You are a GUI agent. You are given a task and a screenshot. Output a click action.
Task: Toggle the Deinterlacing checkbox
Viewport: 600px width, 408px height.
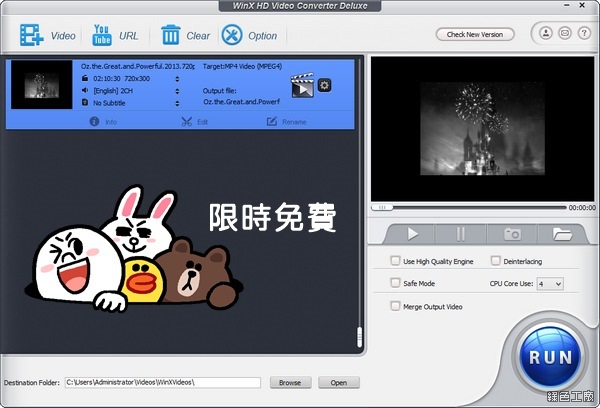coord(496,261)
